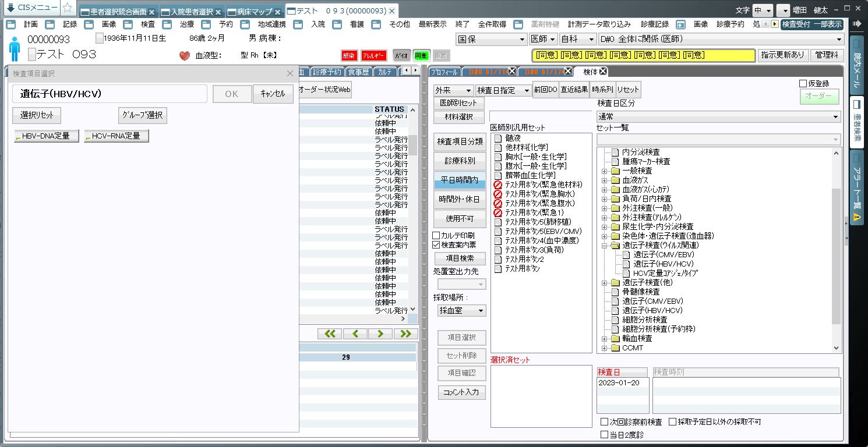The width and height of the screenshot is (868, 447).
Task: Expand the 輸血検査 tree folder
Action: point(605,339)
